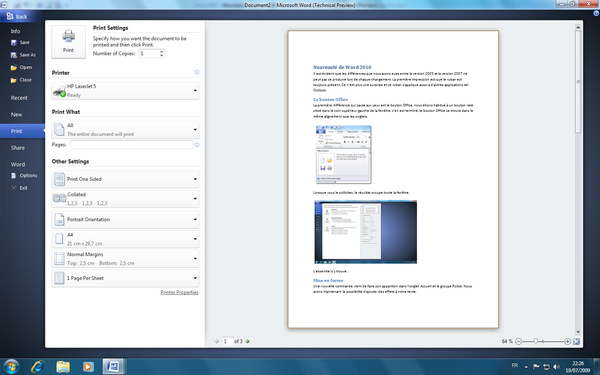600x375 pixels.
Task: Click the Windows Start button
Action: click(11, 367)
